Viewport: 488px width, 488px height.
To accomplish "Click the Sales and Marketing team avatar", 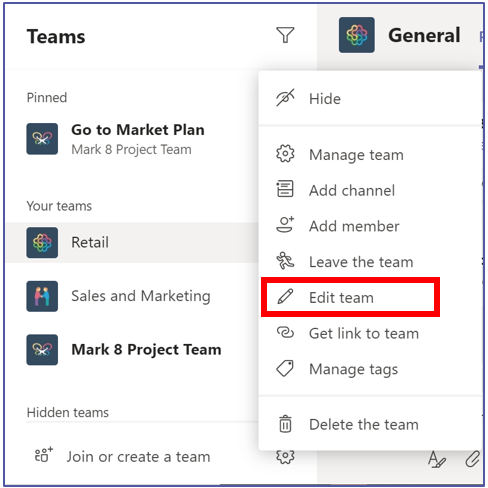I will coord(42,296).
